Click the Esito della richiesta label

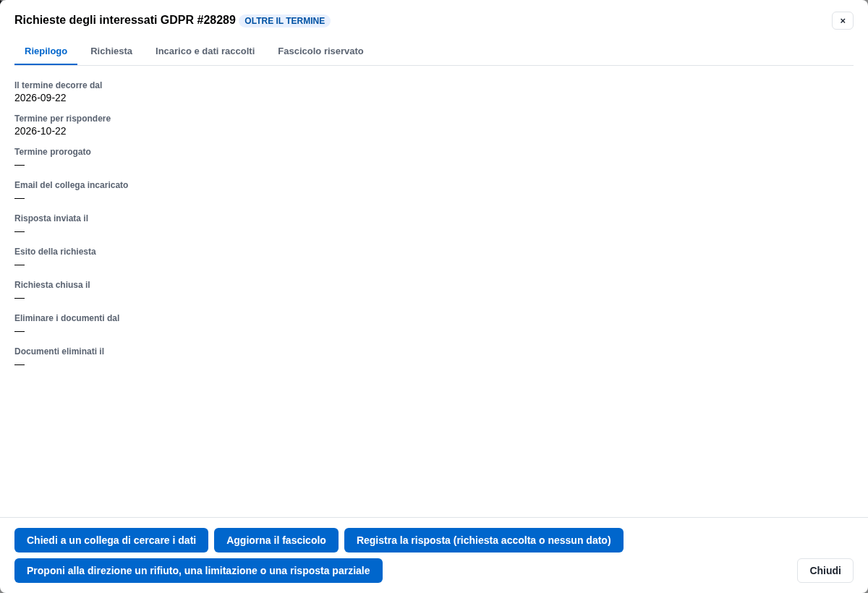(x=55, y=252)
